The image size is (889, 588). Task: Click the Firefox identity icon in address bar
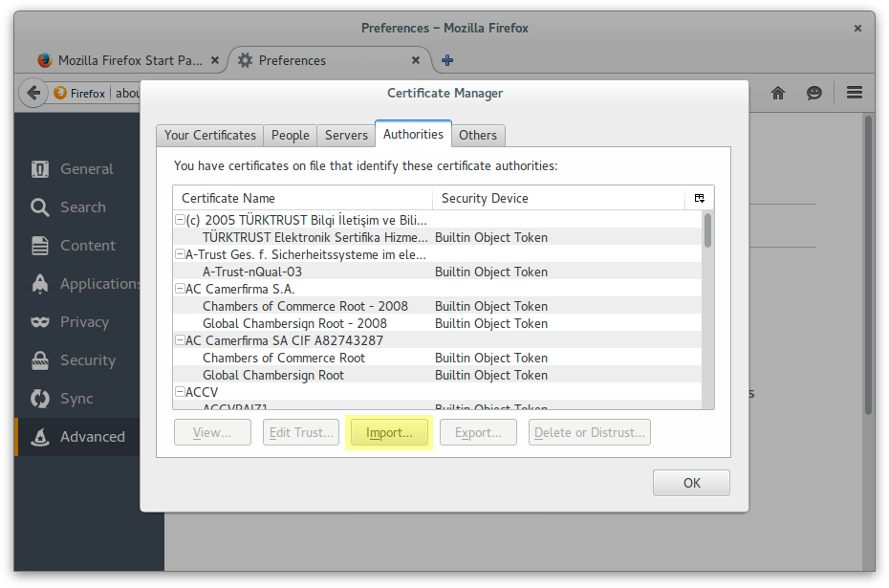click(60, 93)
